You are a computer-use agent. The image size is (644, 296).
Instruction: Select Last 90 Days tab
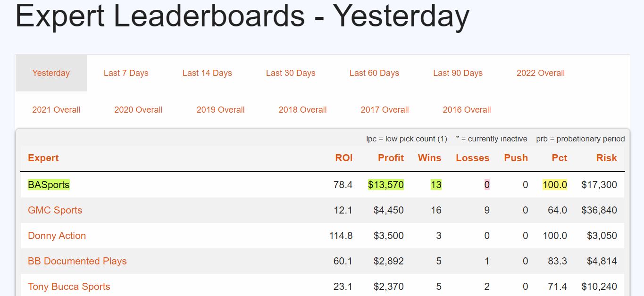pos(458,73)
